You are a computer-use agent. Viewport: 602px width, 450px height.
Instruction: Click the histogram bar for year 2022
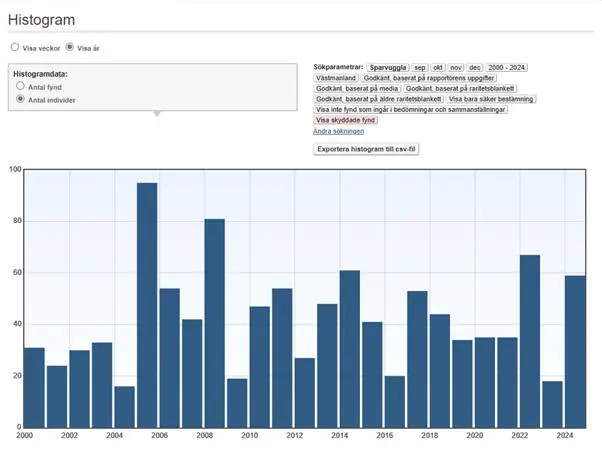(530, 340)
